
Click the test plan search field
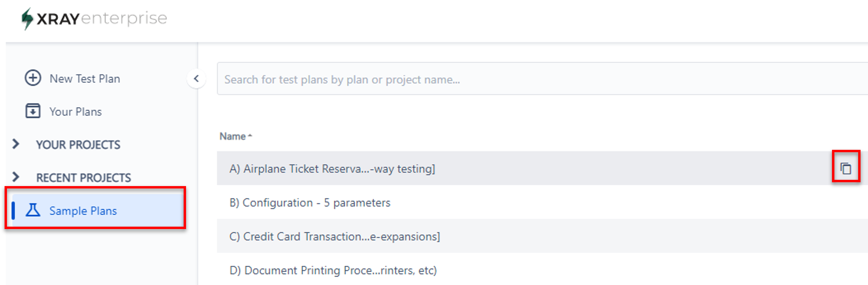coord(542,79)
